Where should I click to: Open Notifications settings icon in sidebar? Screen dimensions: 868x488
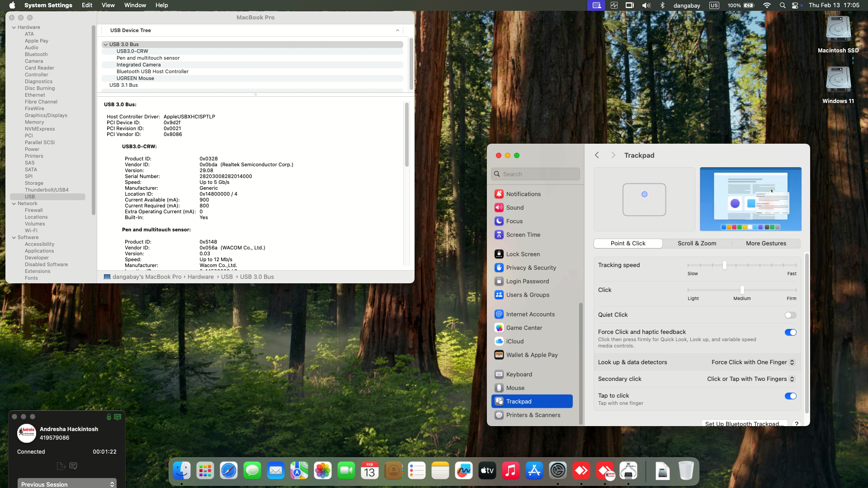[x=499, y=194]
